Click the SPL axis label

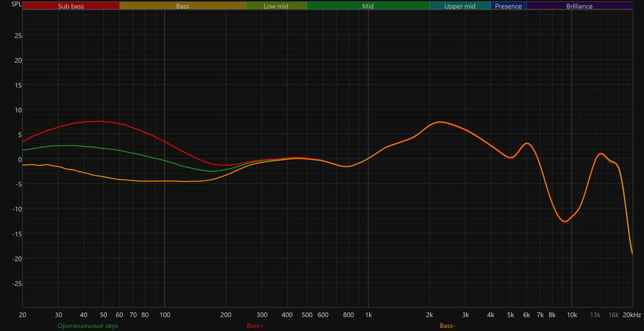17,5
